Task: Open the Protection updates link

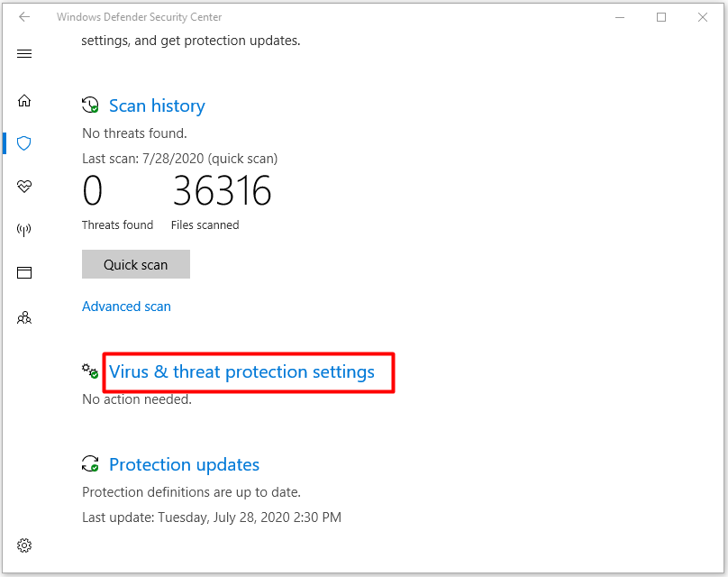Action: pos(185,464)
